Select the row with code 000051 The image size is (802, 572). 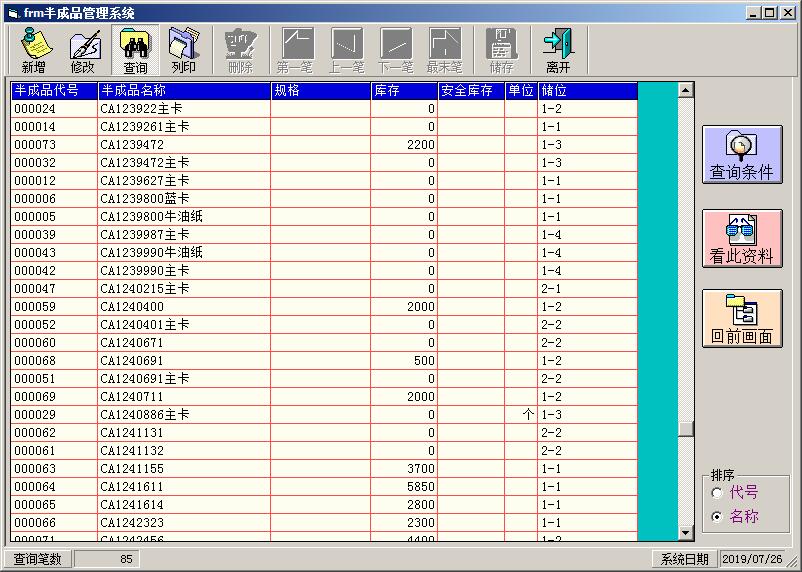(324, 379)
